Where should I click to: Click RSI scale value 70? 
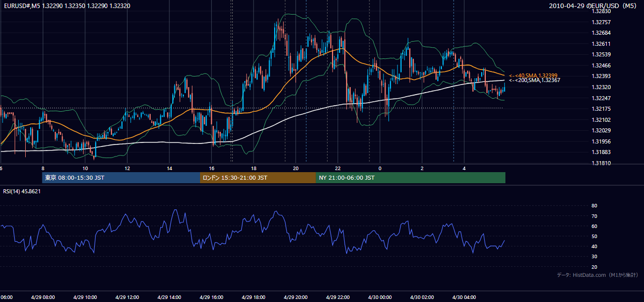point(594,216)
